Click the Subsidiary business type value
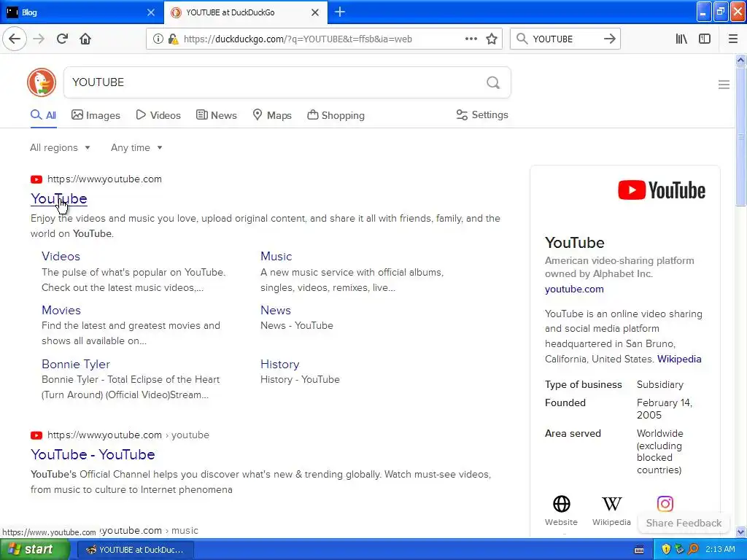 pos(659,384)
